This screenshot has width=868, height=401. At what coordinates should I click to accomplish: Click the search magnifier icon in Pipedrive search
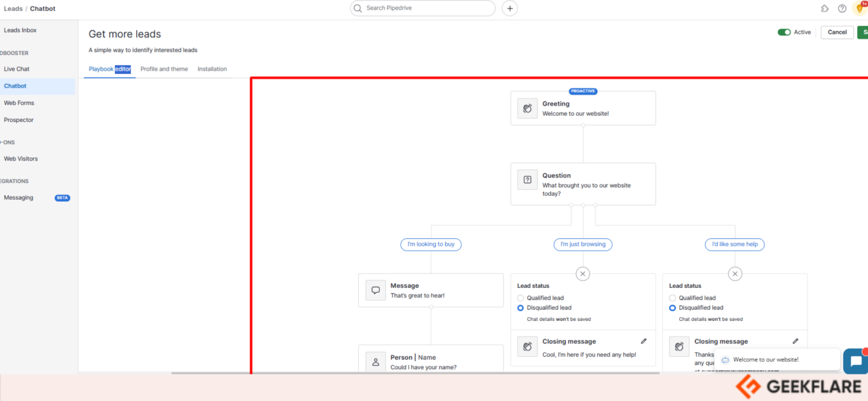pos(358,8)
